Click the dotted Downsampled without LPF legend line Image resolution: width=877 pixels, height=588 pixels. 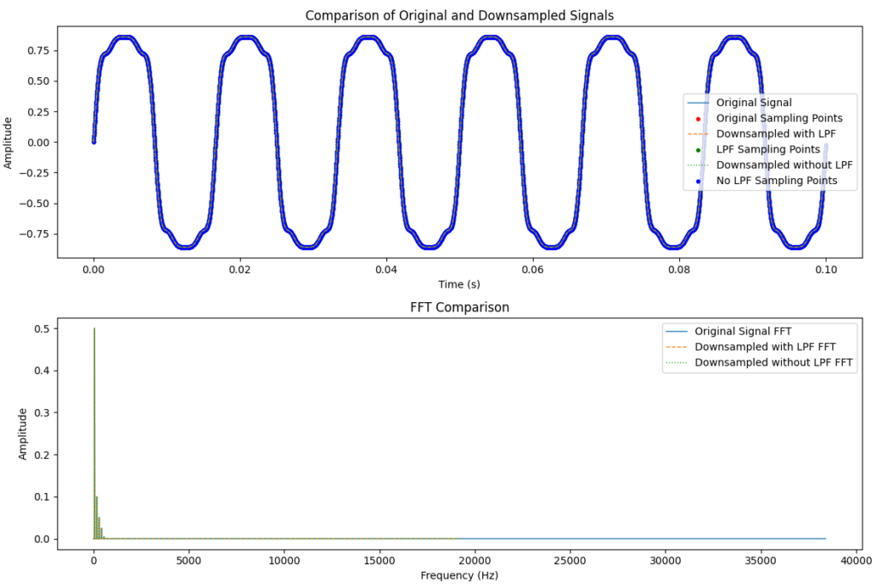pyautogui.click(x=698, y=165)
